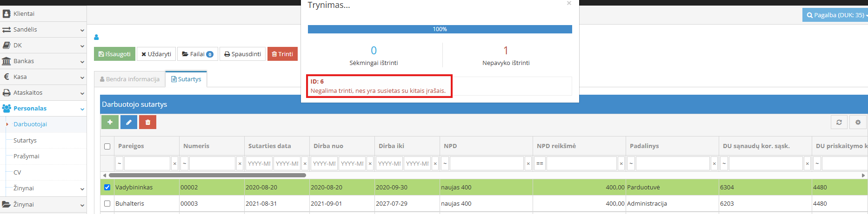The image size is (868, 214).
Task: Expand the Sandėlis sidebar menu
Action: coord(43,30)
